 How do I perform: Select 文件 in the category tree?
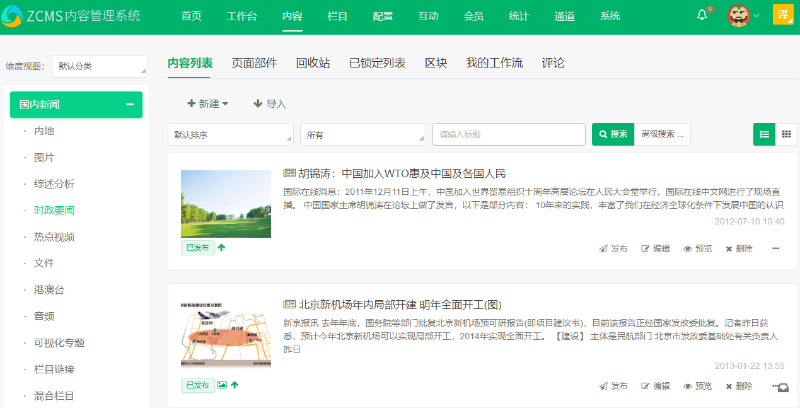pyautogui.click(x=44, y=263)
